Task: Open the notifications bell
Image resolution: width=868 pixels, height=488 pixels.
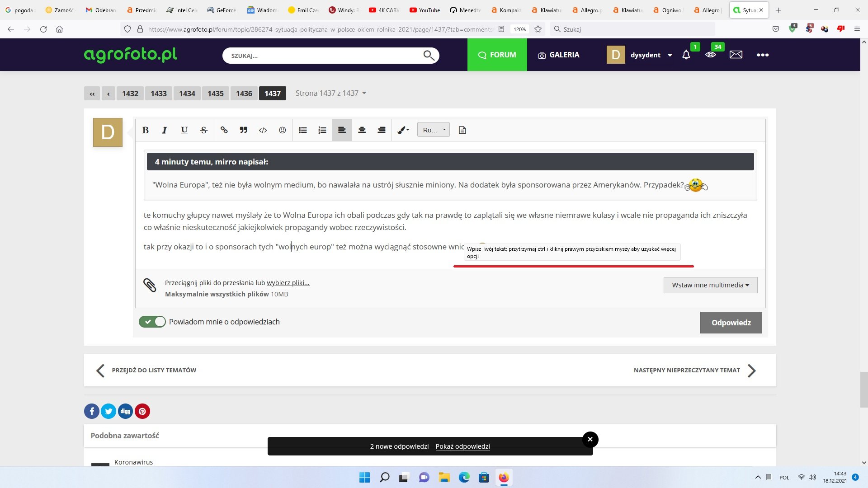Action: (x=686, y=55)
